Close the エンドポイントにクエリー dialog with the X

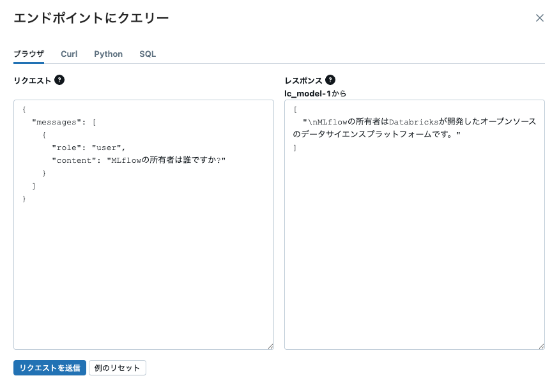(540, 18)
